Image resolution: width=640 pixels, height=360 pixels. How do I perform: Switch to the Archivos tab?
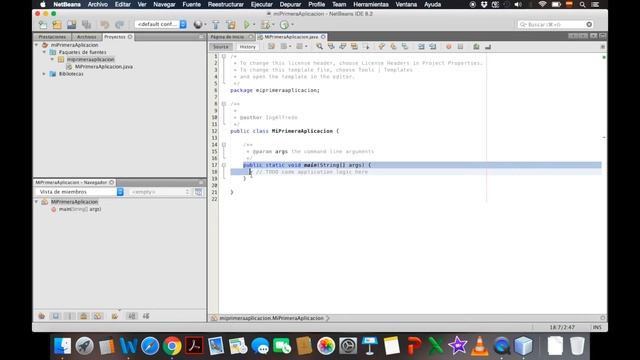87,37
